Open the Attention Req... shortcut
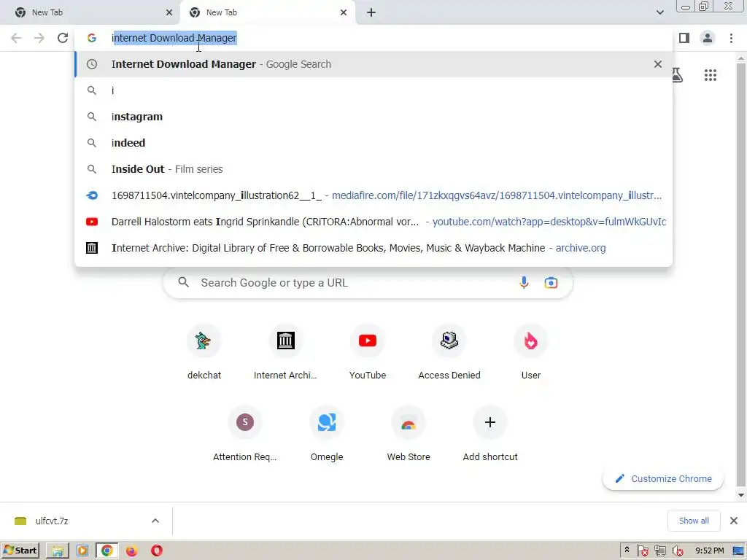The width and height of the screenshot is (747, 560). click(245, 435)
